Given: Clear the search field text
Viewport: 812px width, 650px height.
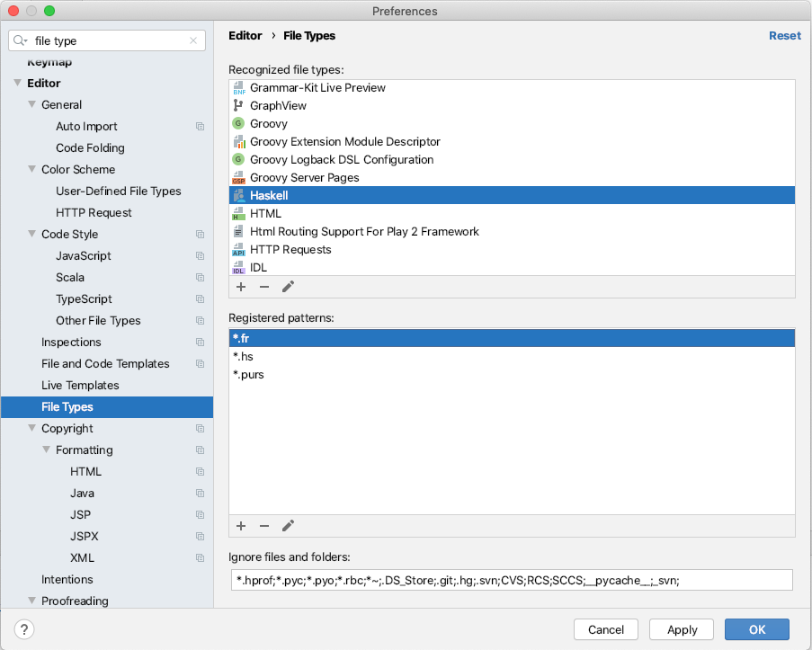Looking at the screenshot, I should pos(193,41).
